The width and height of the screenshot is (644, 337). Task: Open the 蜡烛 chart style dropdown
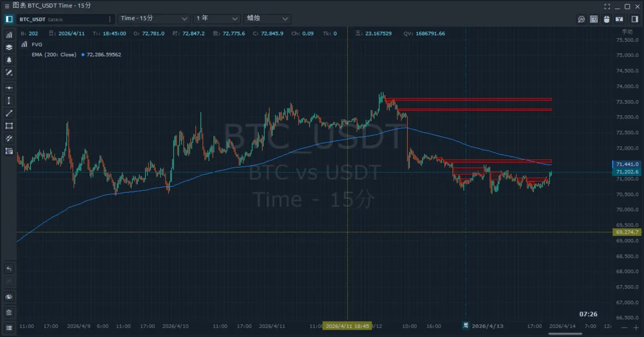tap(267, 19)
